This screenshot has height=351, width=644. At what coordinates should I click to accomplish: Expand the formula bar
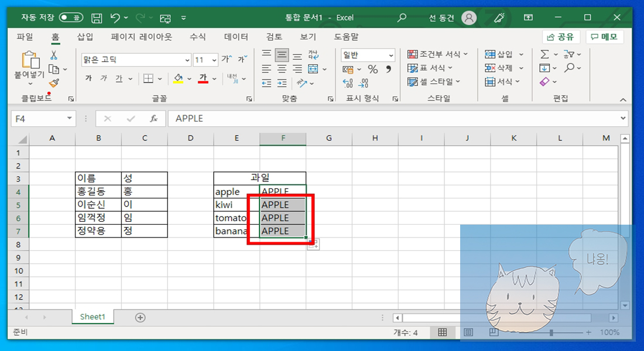pos(623,118)
